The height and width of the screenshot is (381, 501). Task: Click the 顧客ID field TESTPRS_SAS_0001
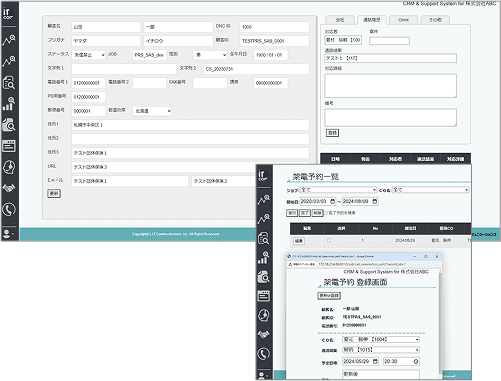[274, 41]
